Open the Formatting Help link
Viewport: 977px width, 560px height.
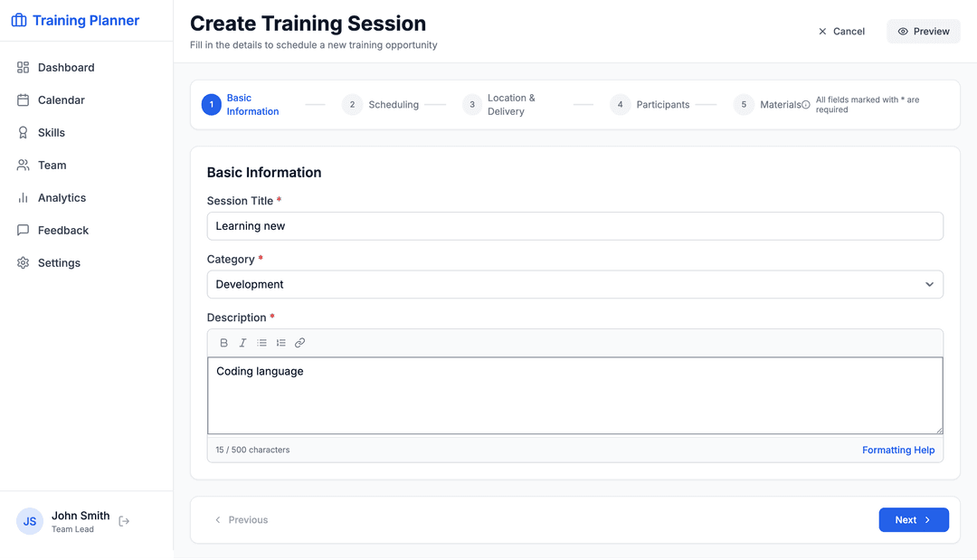(898, 450)
